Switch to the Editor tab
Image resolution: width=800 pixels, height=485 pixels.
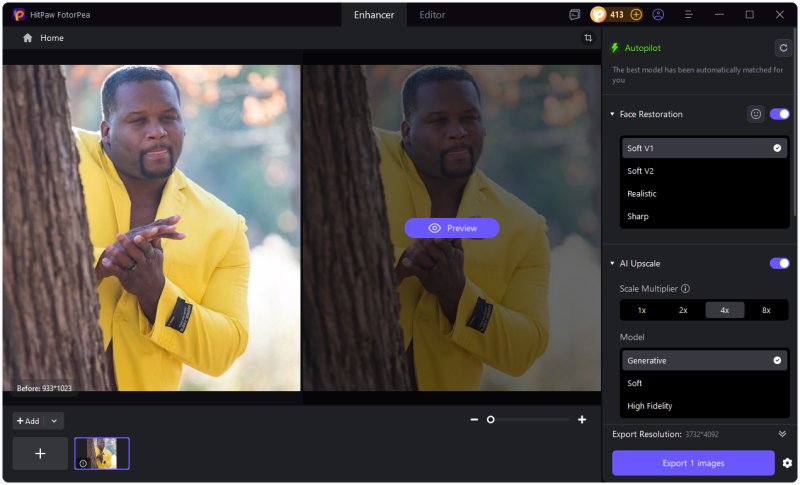(432, 15)
